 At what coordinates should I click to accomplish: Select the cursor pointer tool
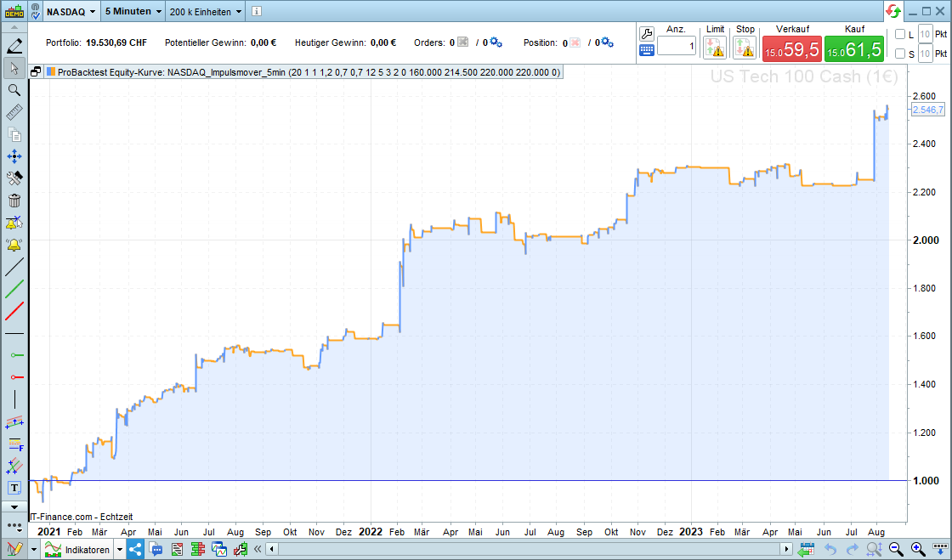click(x=14, y=68)
